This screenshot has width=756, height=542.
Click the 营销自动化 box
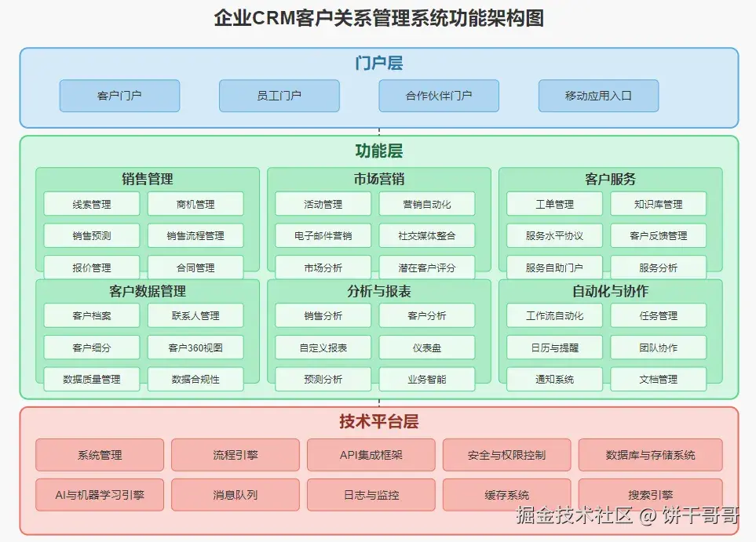click(427, 204)
